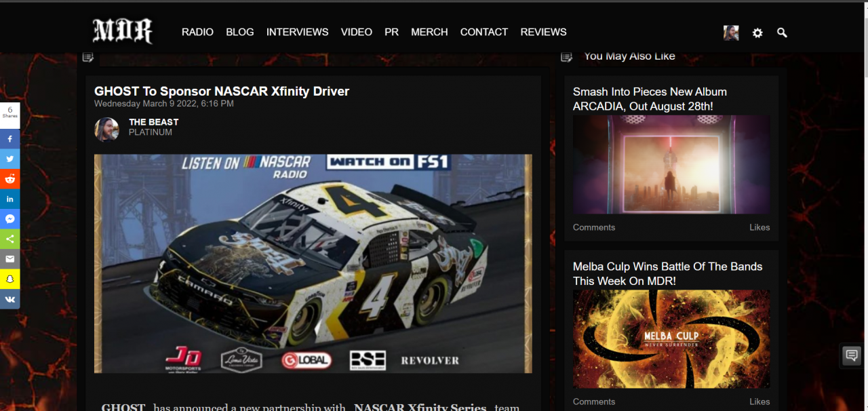Send the article via Facebook Messenger
868x411 pixels.
coord(9,219)
